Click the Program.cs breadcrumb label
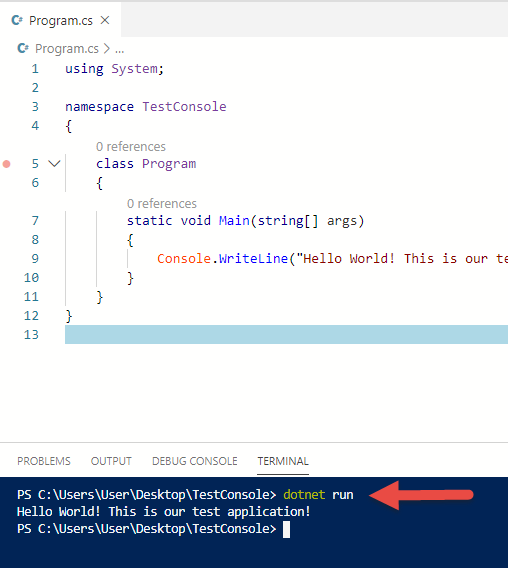508x568 pixels. 67,49
